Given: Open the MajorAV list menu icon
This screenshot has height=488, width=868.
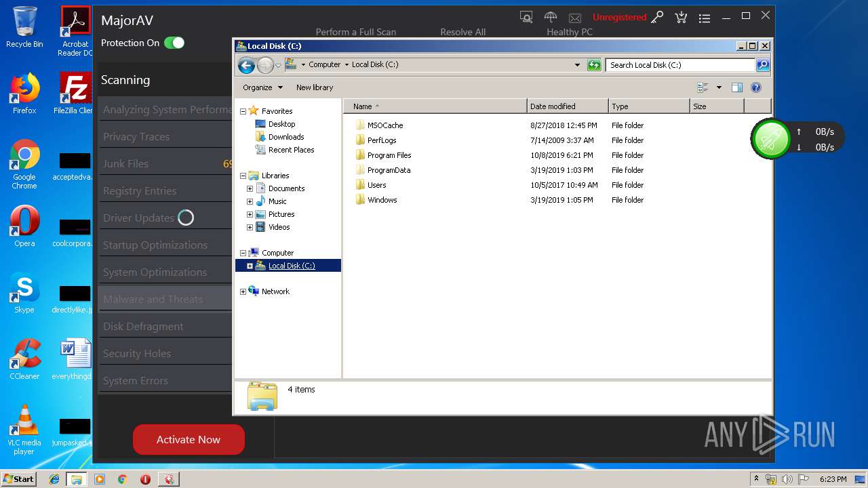Looking at the screenshot, I should (705, 18).
